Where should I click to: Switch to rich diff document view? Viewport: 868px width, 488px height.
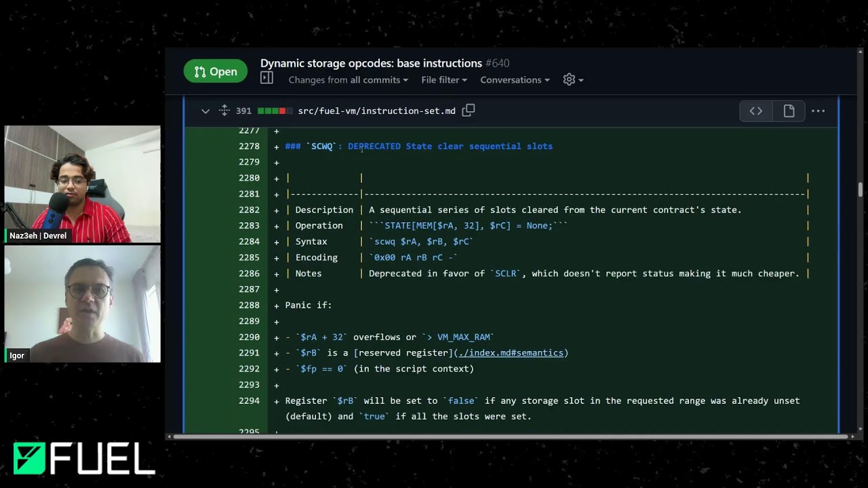pyautogui.click(x=789, y=111)
